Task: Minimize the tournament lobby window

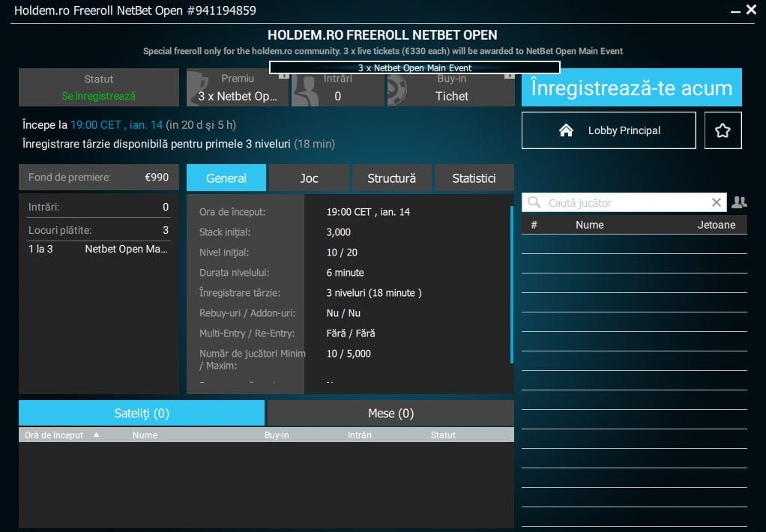Action: tap(735, 10)
